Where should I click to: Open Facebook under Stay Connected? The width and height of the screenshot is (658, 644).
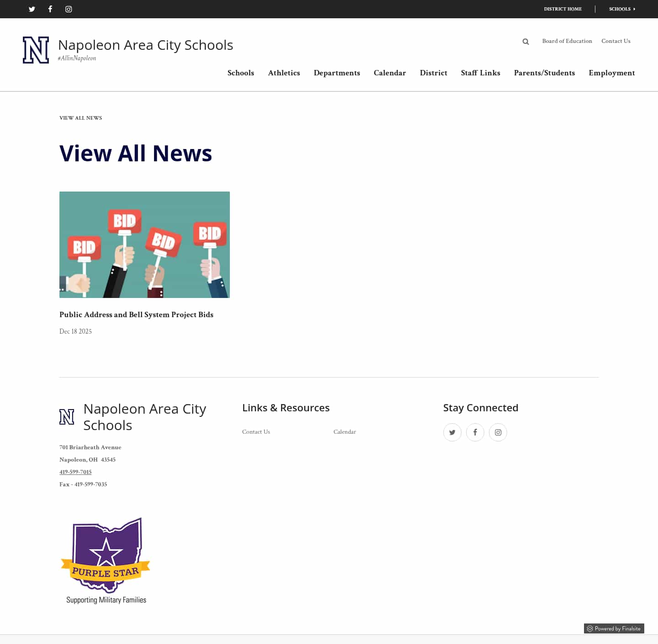coord(475,432)
